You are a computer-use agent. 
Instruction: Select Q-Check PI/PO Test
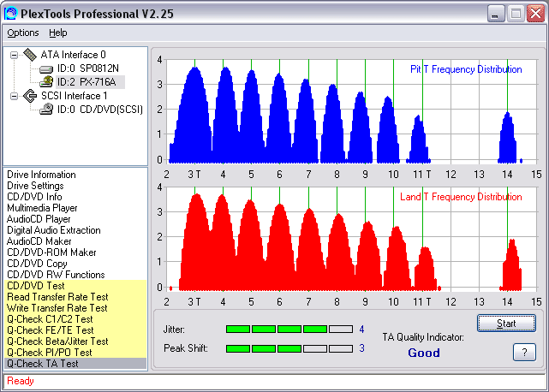tap(75, 353)
